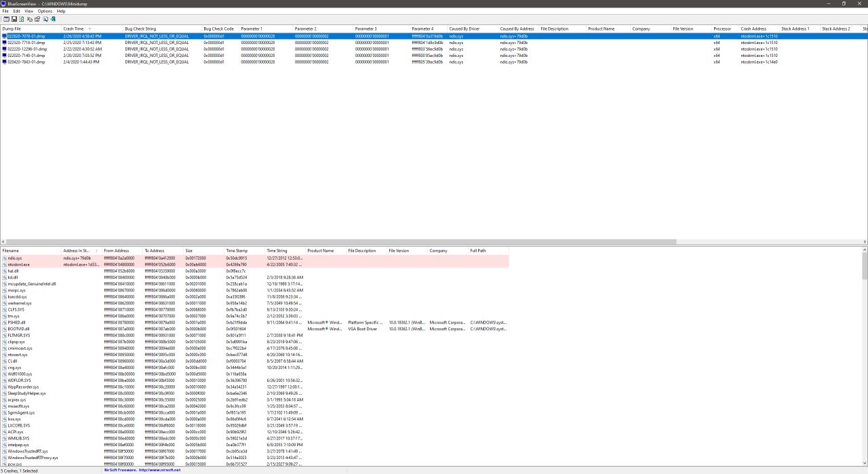Select the ksecdd.sys driver row

[254, 297]
